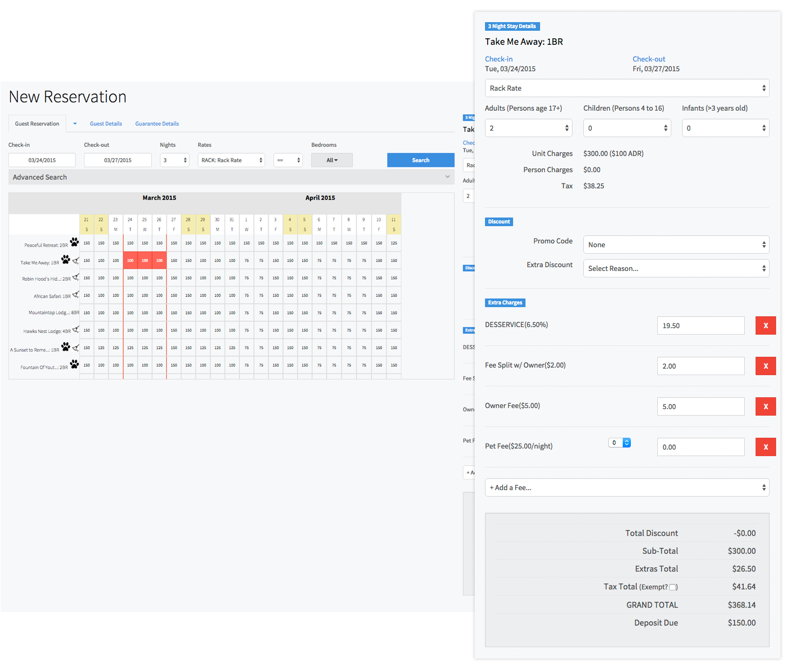Open the Adults count dropdown
The image size is (795, 672).
coord(529,128)
